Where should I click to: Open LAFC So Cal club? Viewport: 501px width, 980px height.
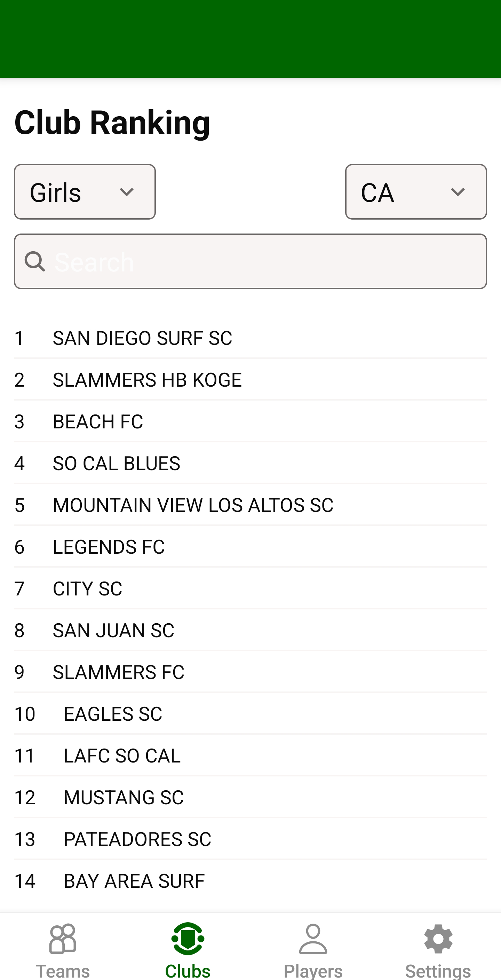(x=122, y=756)
